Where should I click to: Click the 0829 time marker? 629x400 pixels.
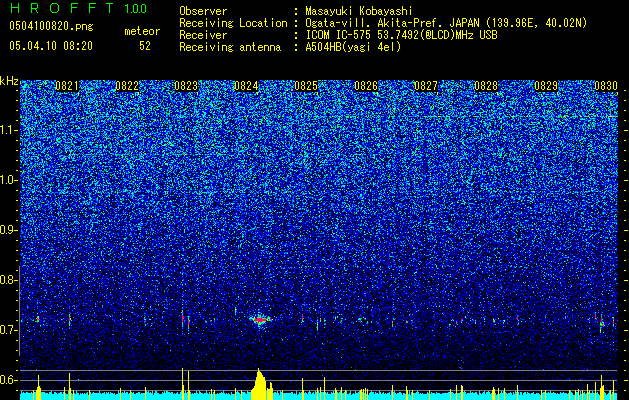(x=546, y=86)
